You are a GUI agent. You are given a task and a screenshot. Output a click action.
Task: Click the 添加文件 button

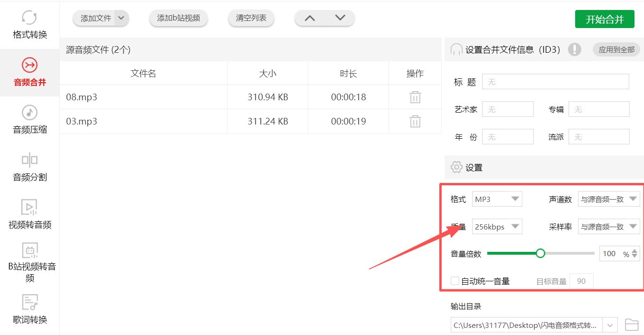click(95, 18)
